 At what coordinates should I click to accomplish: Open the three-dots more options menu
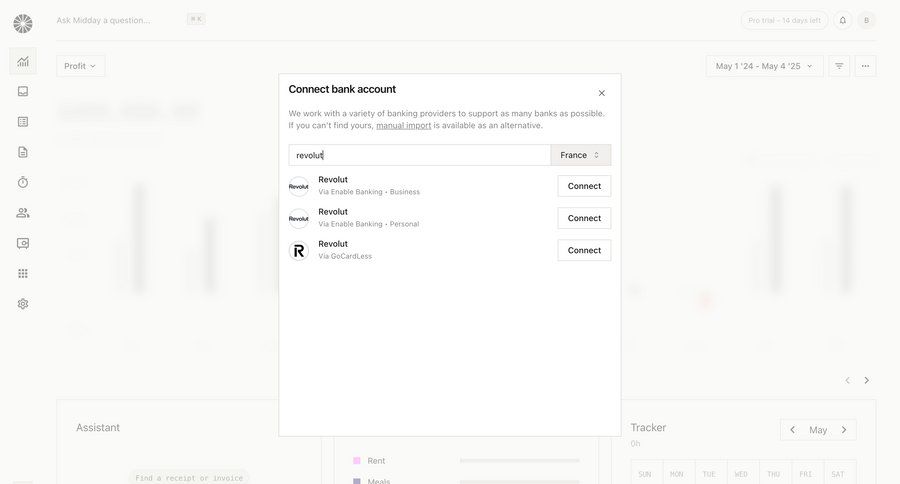[x=866, y=66]
